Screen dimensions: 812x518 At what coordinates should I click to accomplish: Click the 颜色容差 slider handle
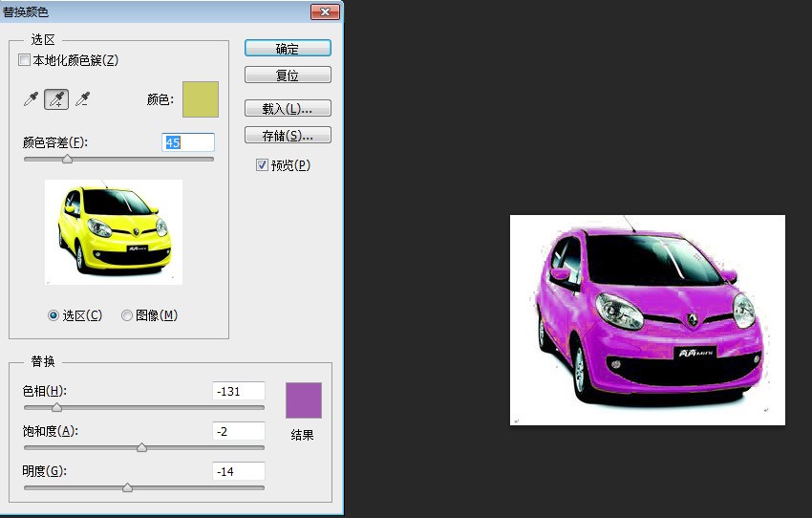[x=67, y=159]
